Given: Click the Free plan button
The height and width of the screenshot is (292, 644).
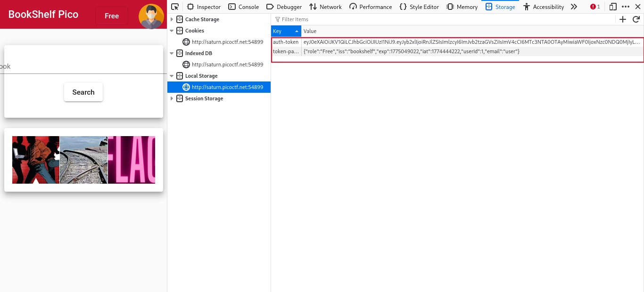Looking at the screenshot, I should [x=112, y=16].
